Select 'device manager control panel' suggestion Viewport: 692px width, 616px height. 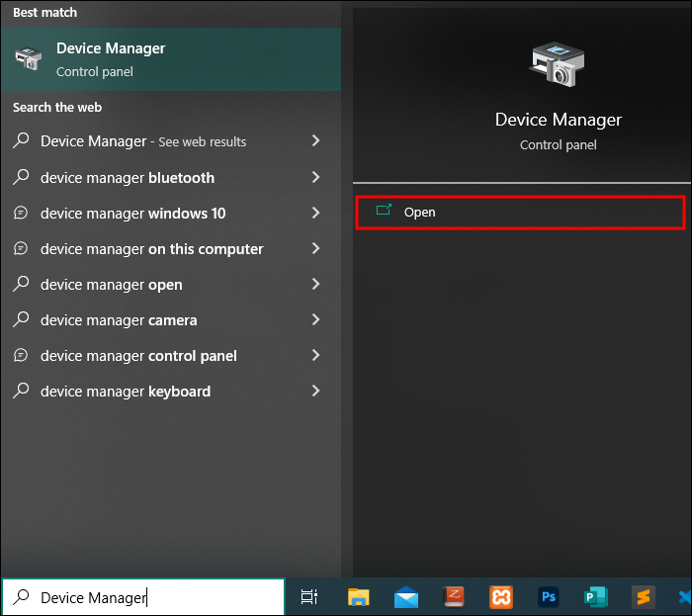pos(138,356)
